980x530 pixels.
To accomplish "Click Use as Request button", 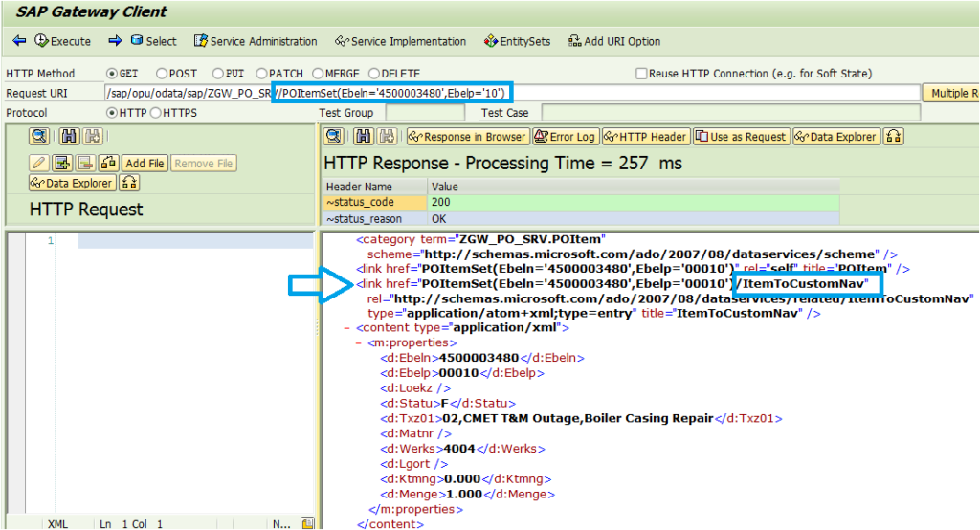I will click(x=742, y=136).
